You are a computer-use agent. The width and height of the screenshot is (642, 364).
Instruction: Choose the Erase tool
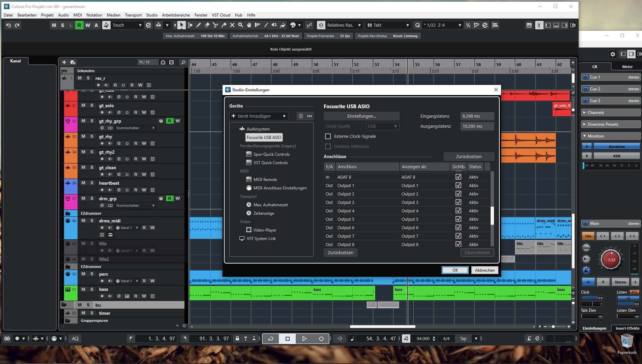tap(207, 25)
